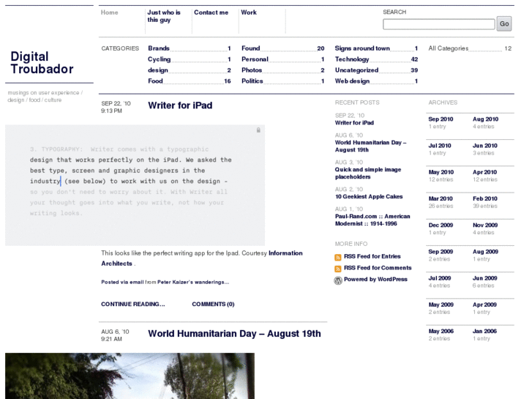Open the Work menu item
532x399 pixels.
click(x=249, y=12)
